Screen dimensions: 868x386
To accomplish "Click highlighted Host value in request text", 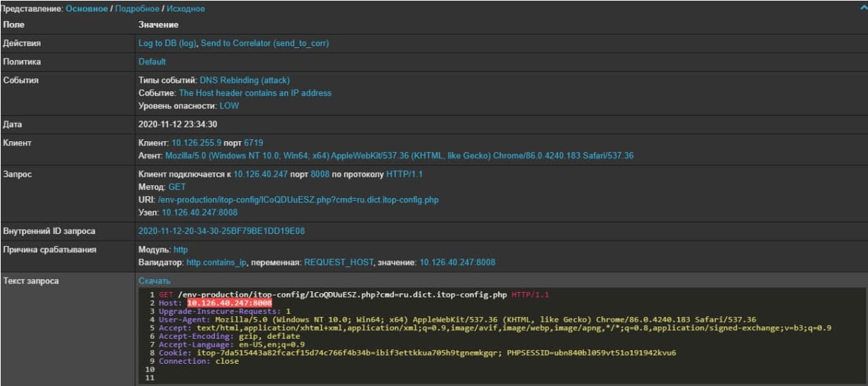I will coord(229,303).
